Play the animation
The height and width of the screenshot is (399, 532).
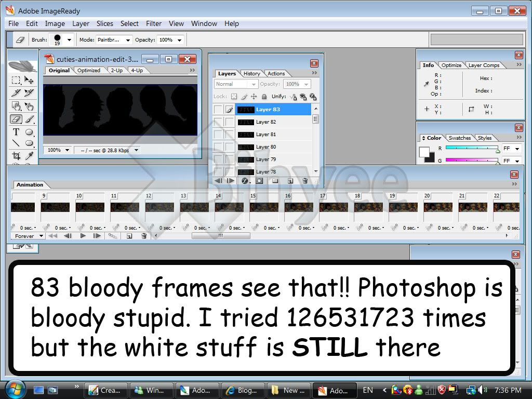(83, 236)
